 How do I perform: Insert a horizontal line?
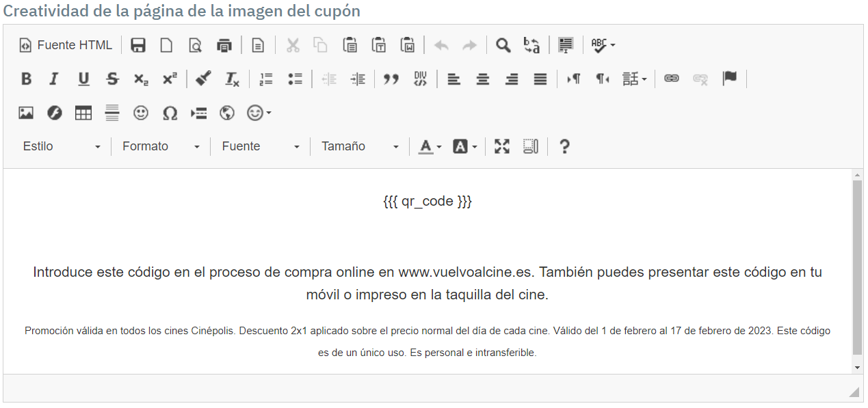[x=112, y=113]
